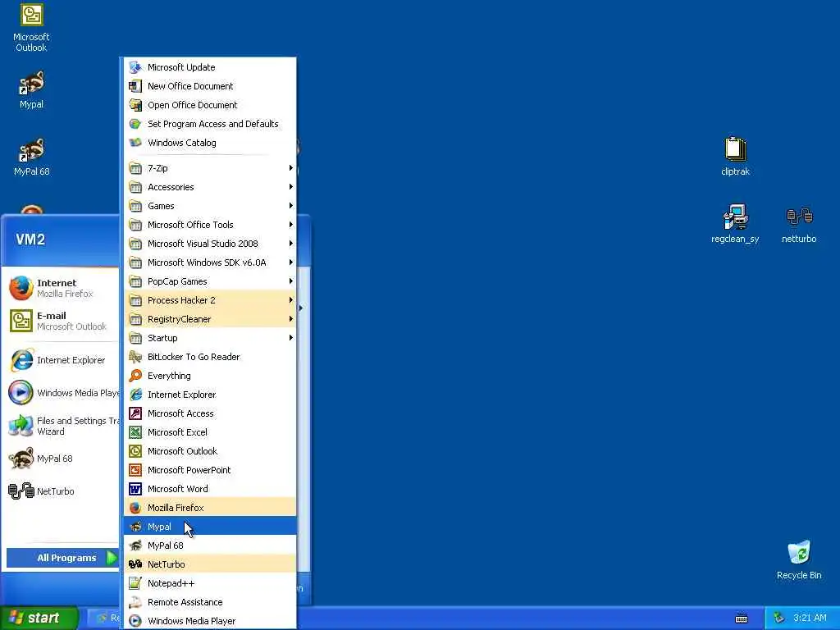The width and height of the screenshot is (840, 630).
Task: Expand the Process Hacker 2 submenu arrow
Action: pos(291,300)
